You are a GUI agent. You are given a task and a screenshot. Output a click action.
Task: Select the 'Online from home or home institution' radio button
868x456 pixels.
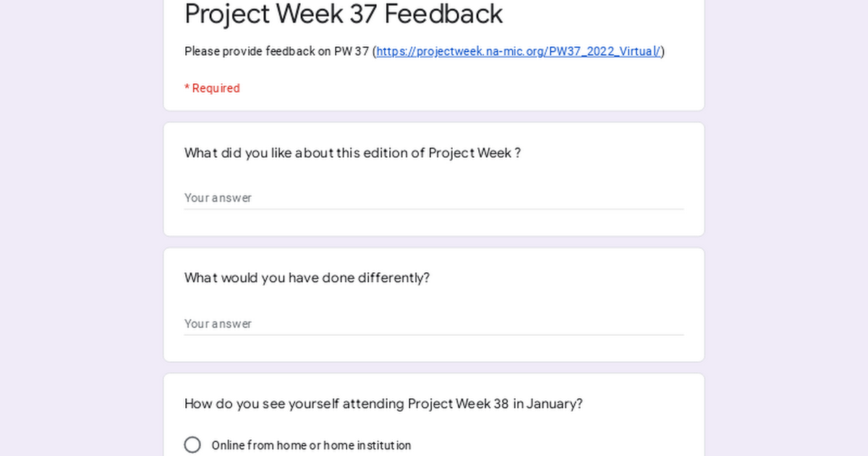192,445
